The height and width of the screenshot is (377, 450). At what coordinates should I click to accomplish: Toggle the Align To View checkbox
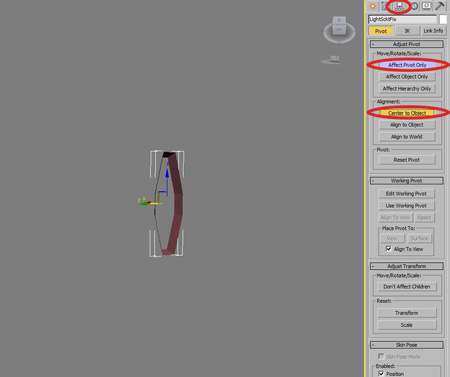point(389,249)
